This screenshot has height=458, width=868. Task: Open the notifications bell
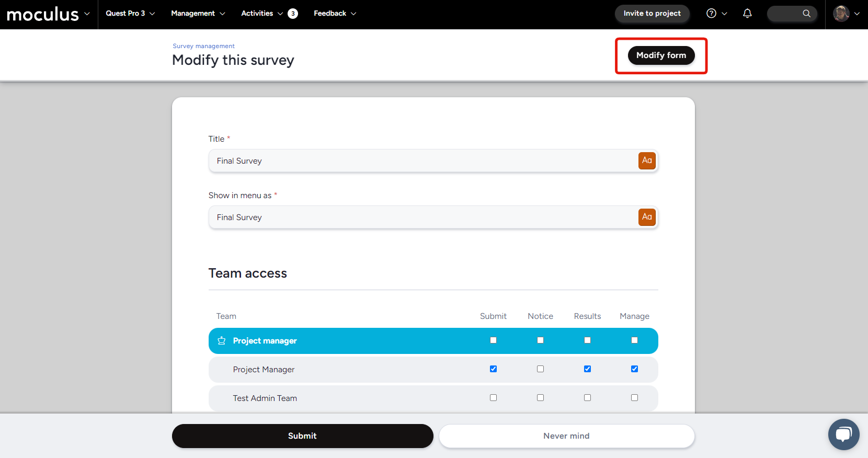747,14
